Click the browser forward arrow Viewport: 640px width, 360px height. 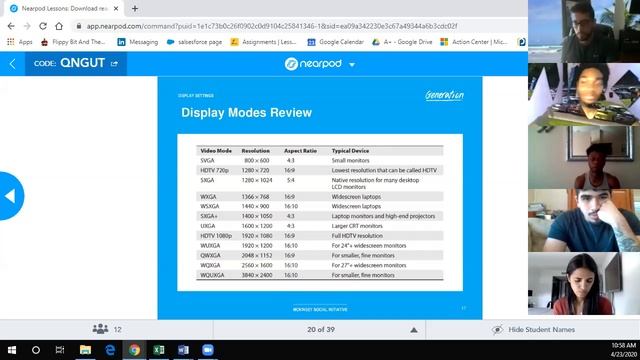coord(27,26)
